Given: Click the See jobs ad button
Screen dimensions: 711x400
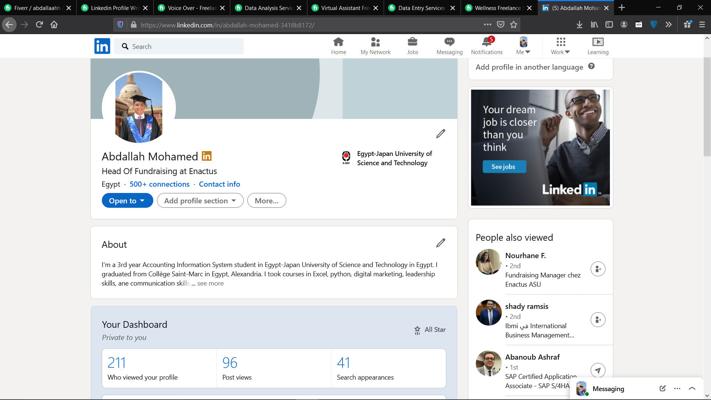Looking at the screenshot, I should coord(504,167).
